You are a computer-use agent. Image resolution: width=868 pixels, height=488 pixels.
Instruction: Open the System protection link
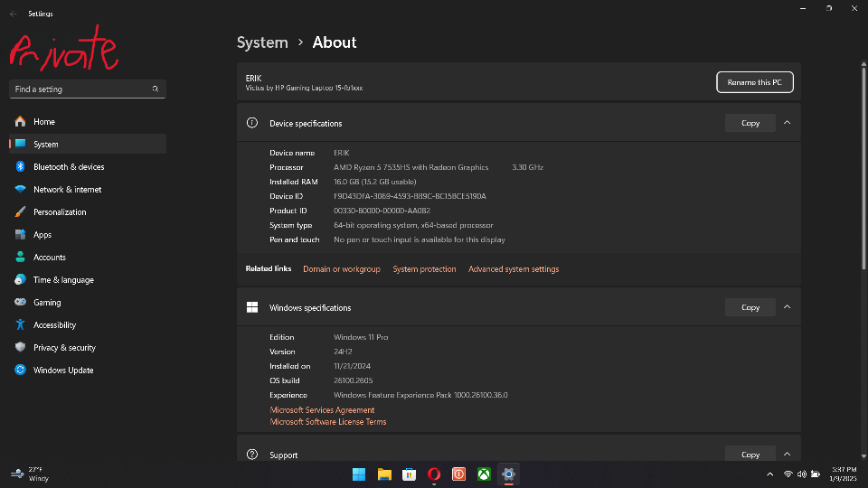click(x=424, y=269)
